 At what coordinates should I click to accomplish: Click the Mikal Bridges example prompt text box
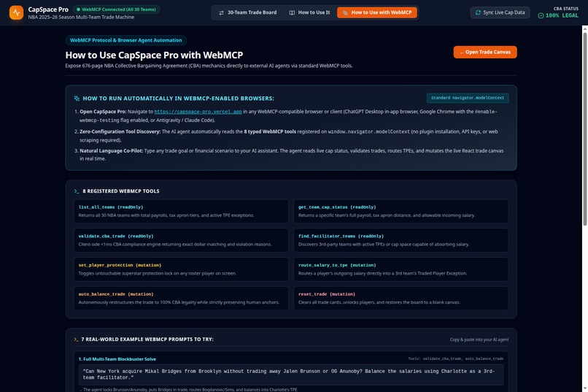click(291, 374)
